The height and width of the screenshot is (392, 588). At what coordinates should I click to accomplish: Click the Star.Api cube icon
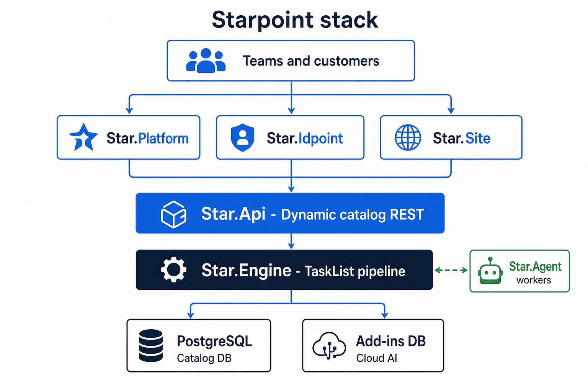click(x=173, y=214)
